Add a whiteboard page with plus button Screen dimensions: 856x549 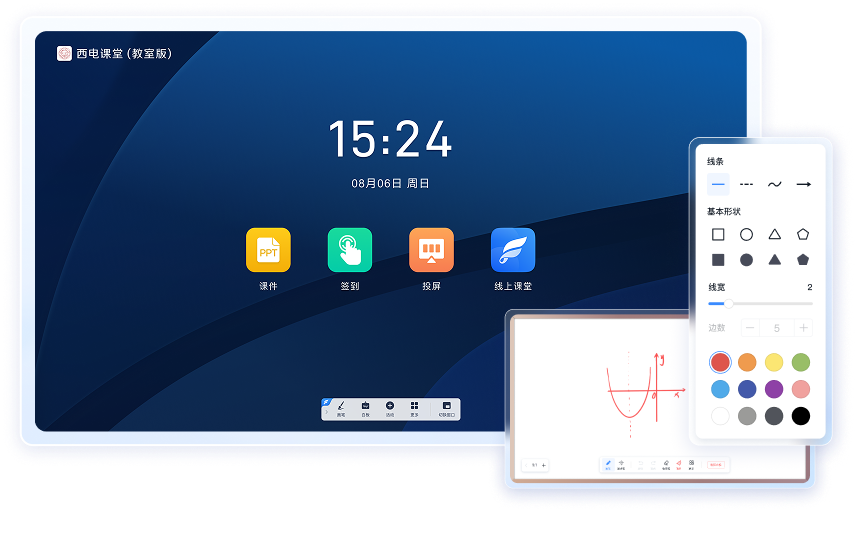544,465
